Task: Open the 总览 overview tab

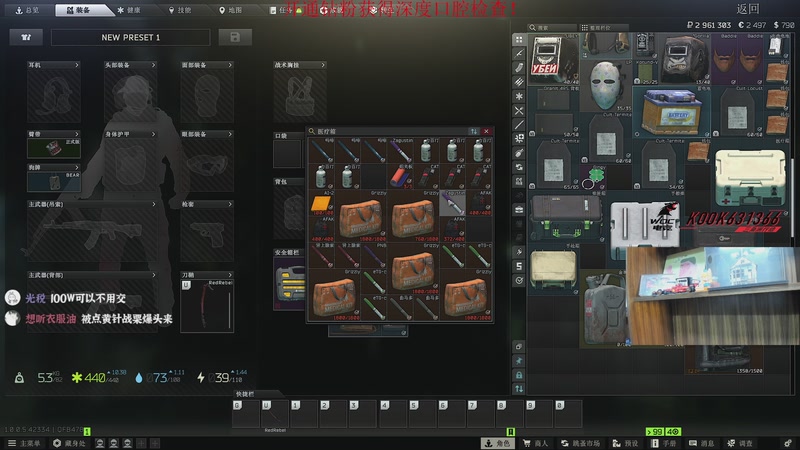Action: (27, 10)
